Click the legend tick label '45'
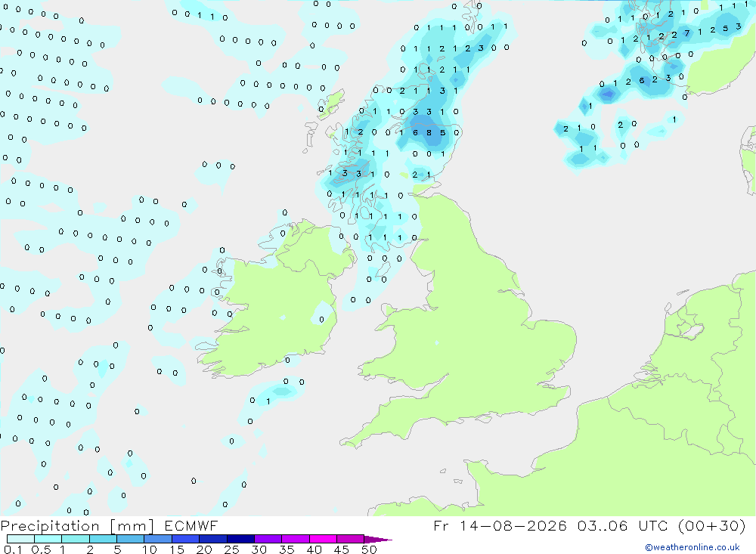 [x=342, y=549]
